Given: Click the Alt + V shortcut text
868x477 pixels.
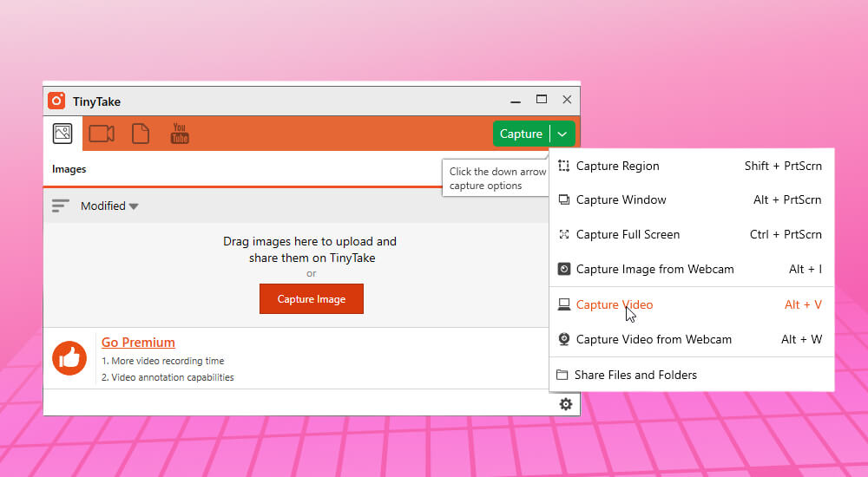Looking at the screenshot, I should (x=803, y=304).
